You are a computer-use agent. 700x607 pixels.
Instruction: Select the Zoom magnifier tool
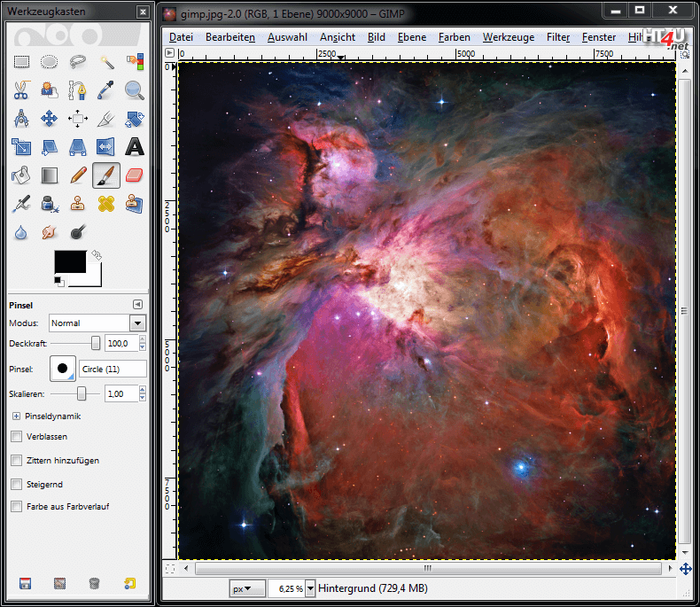(135, 90)
